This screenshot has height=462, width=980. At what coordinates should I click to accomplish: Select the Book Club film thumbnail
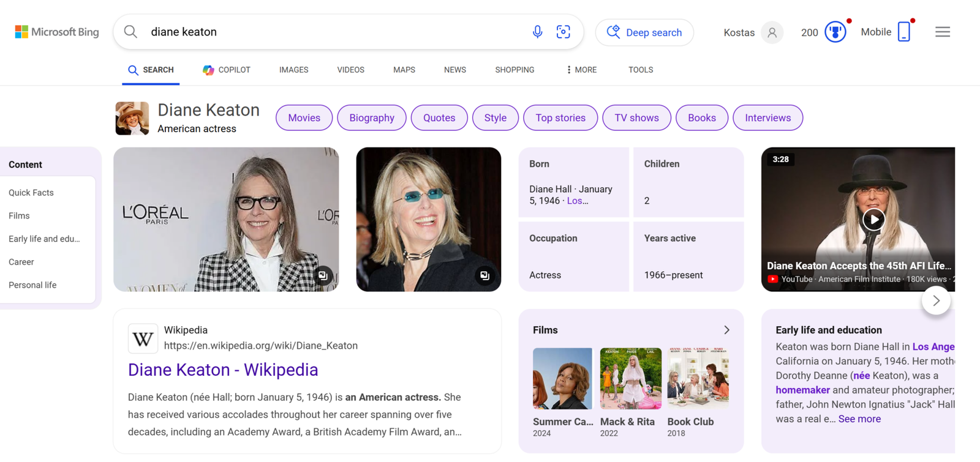pos(698,379)
